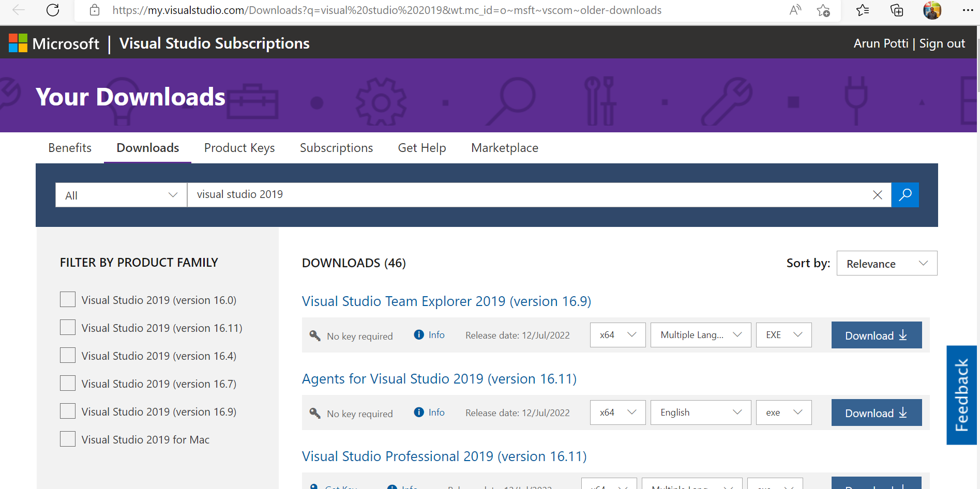Check Visual Studio 2019 (version 16.0) filter
This screenshot has width=980, height=489.
[x=67, y=299]
